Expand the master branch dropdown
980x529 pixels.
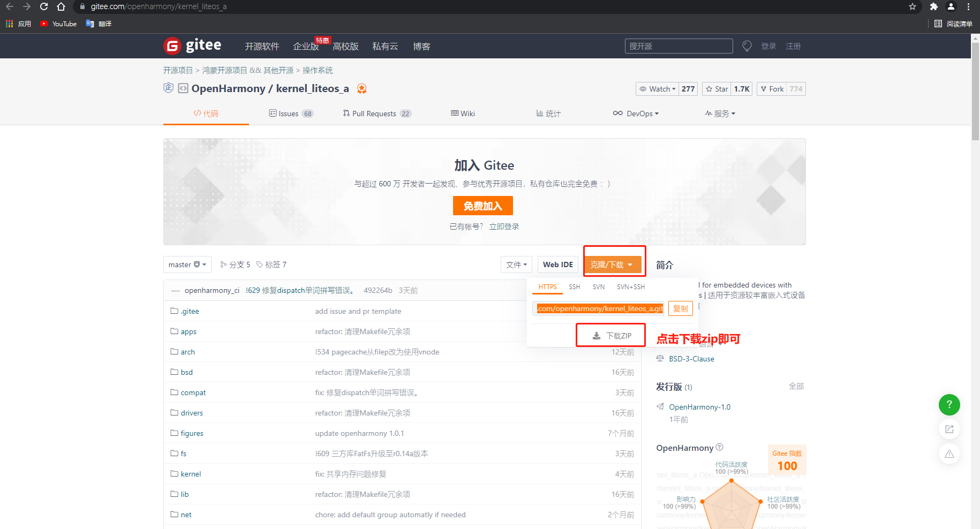point(187,264)
